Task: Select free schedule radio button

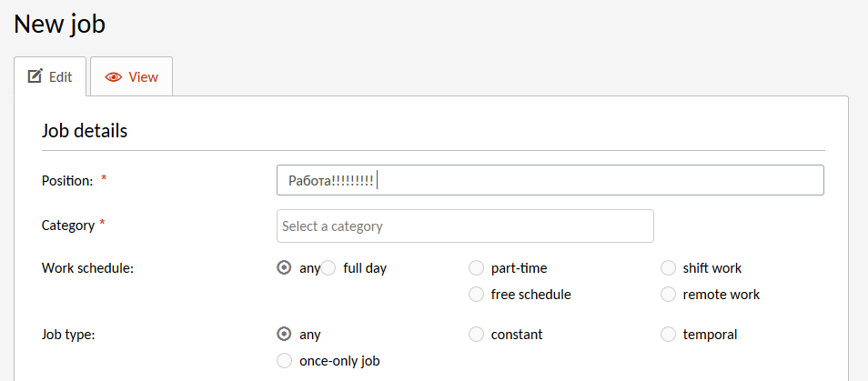Action: point(476,295)
